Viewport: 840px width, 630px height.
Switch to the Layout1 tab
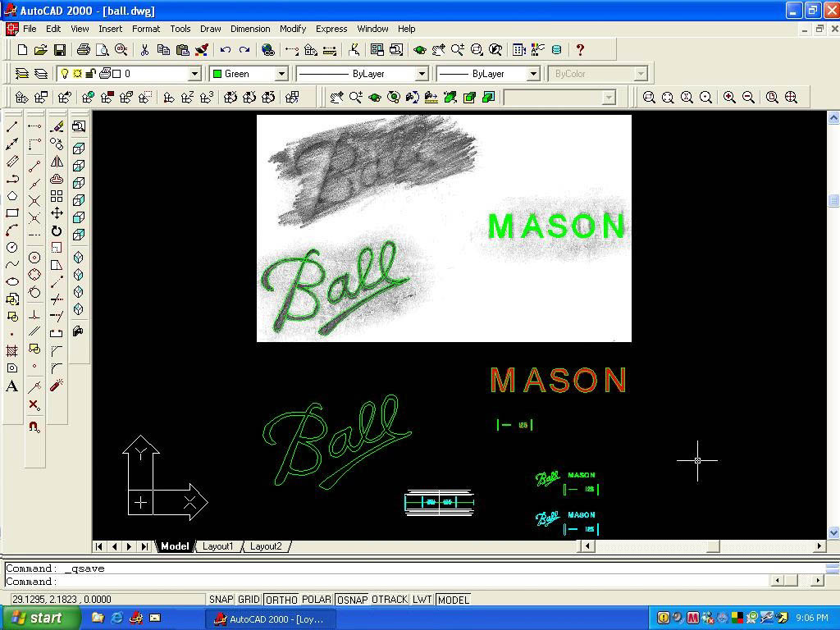(217, 546)
